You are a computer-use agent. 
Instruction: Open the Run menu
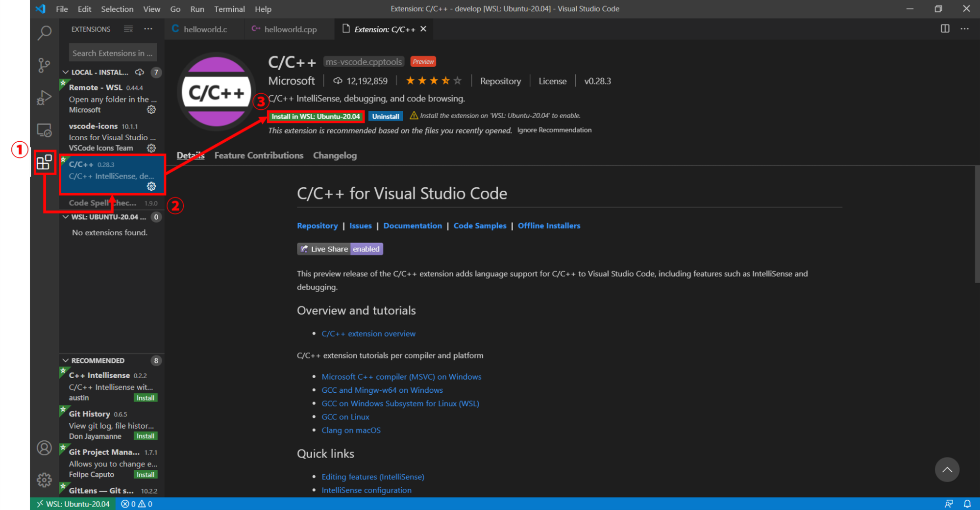pos(197,9)
